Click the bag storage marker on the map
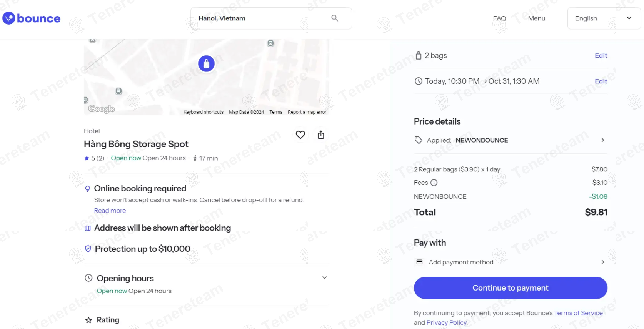The width and height of the screenshot is (644, 329). [206, 63]
